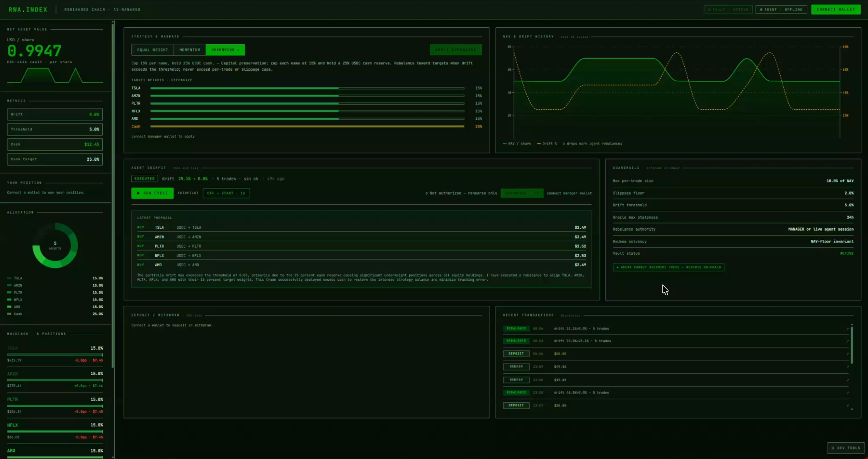Click the Cash $12.45 metric field
The height and width of the screenshot is (459, 868).
(x=55, y=144)
